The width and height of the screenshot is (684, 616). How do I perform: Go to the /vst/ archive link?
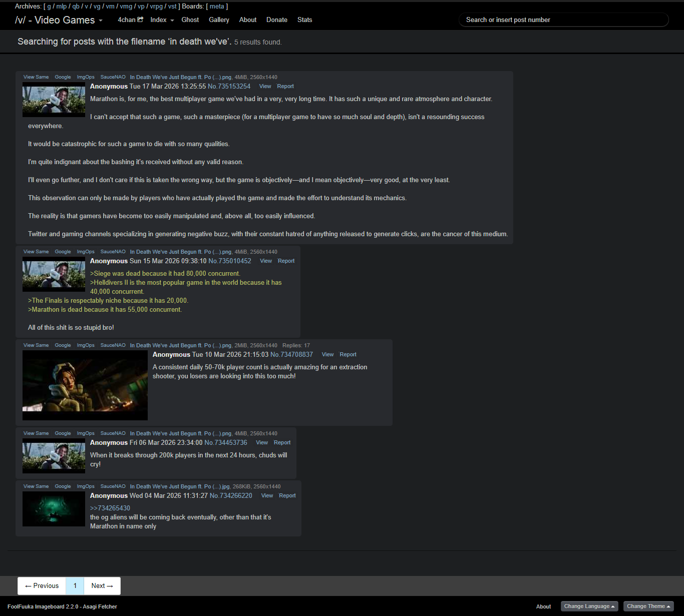pos(172,7)
